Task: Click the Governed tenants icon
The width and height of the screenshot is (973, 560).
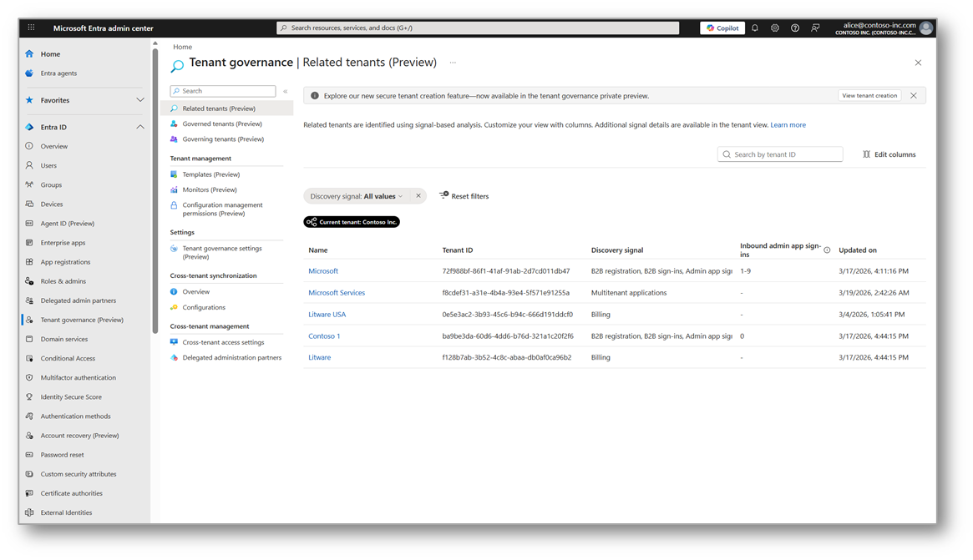Action: (x=174, y=124)
